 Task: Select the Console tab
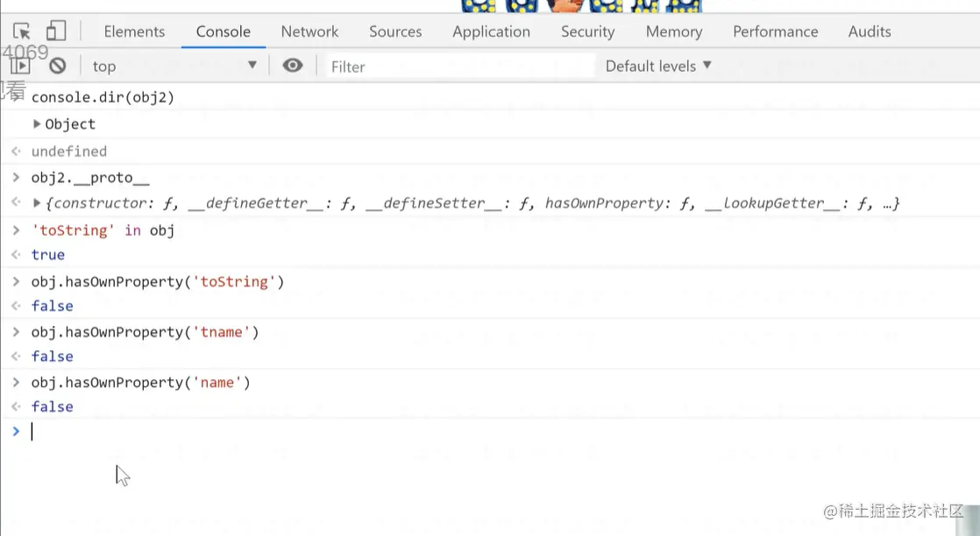pos(224,32)
